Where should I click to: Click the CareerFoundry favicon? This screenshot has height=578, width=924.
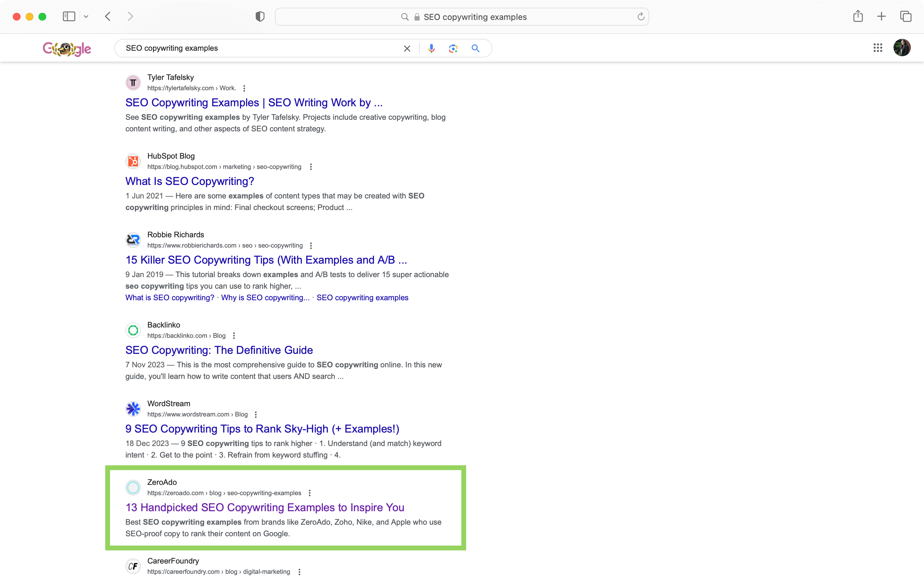[x=133, y=566]
